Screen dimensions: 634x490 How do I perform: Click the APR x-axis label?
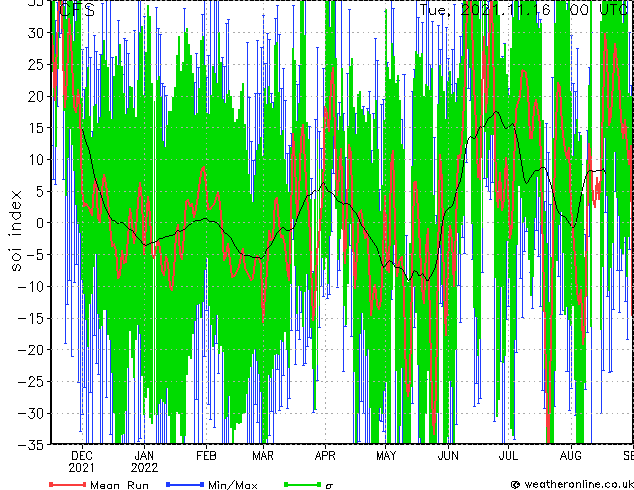(x=325, y=456)
